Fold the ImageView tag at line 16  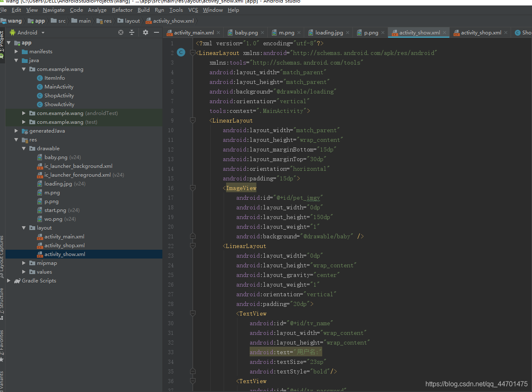pos(193,188)
